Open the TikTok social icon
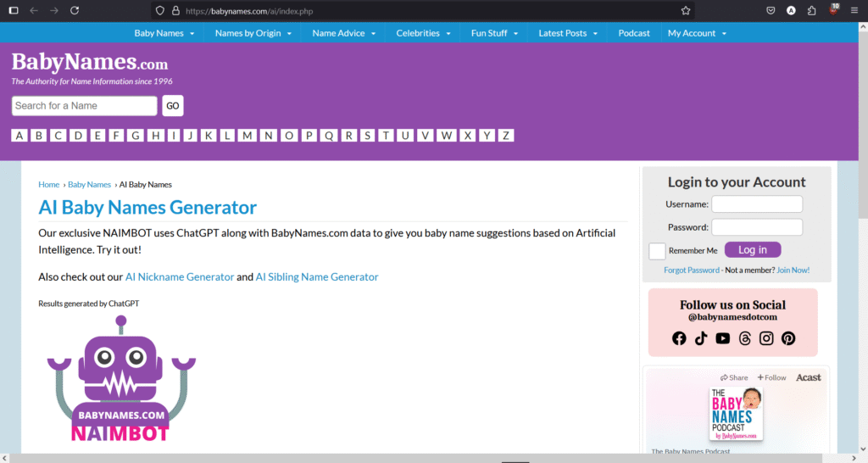Viewport: 868px width, 463px height. [701, 338]
